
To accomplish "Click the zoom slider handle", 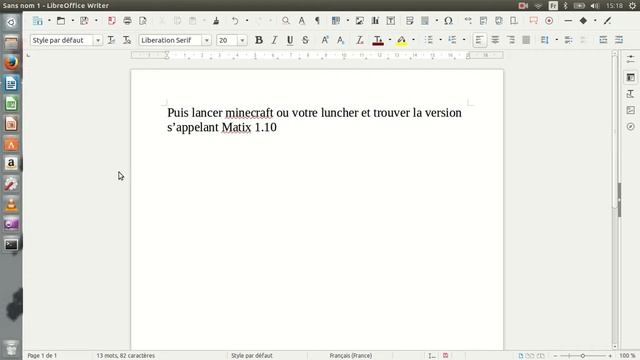I will [583, 356].
